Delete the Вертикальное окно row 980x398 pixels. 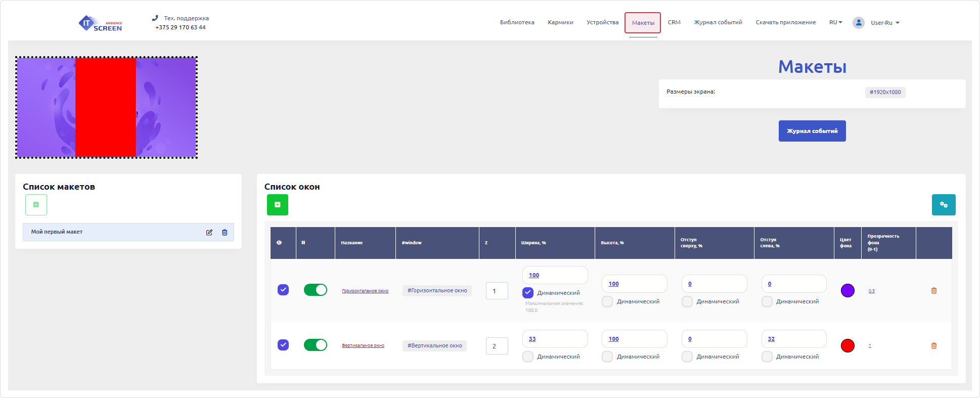[934, 346]
